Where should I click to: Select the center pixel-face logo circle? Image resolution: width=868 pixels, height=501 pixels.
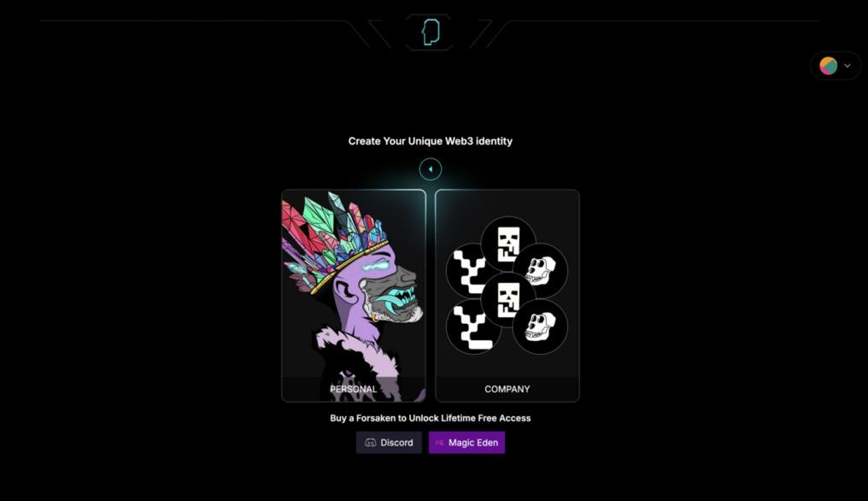coord(507,299)
